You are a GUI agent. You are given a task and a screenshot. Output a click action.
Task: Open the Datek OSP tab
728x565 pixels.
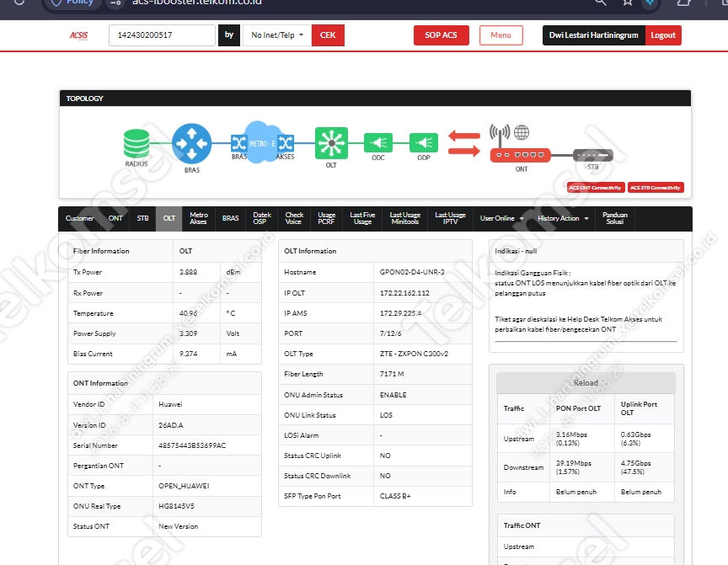pos(262,218)
